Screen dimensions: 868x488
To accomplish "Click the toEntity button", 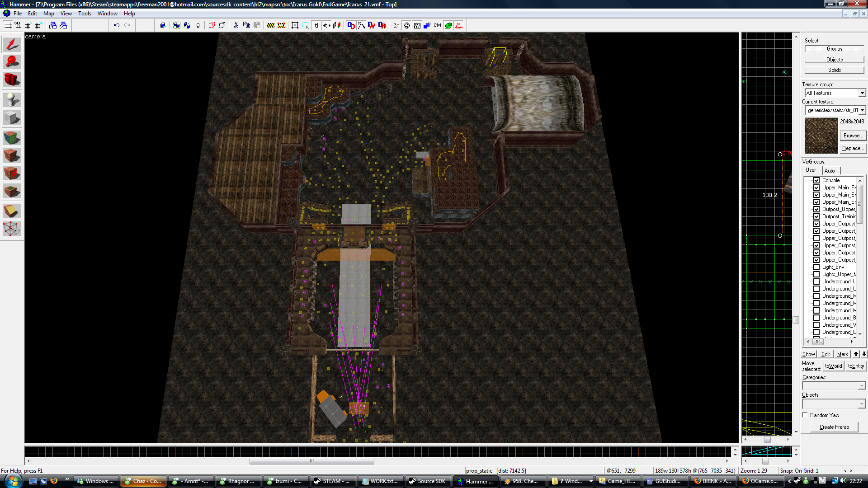I will coord(856,366).
